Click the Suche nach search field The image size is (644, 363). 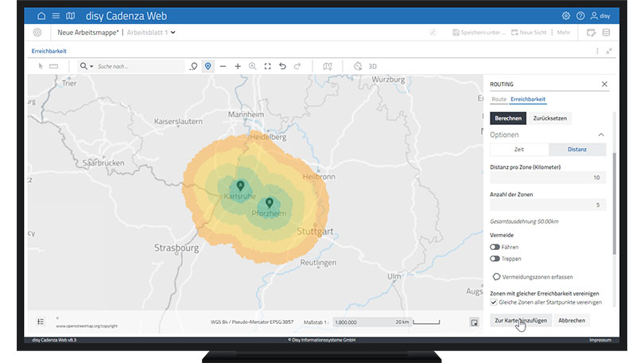pyautogui.click(x=140, y=66)
